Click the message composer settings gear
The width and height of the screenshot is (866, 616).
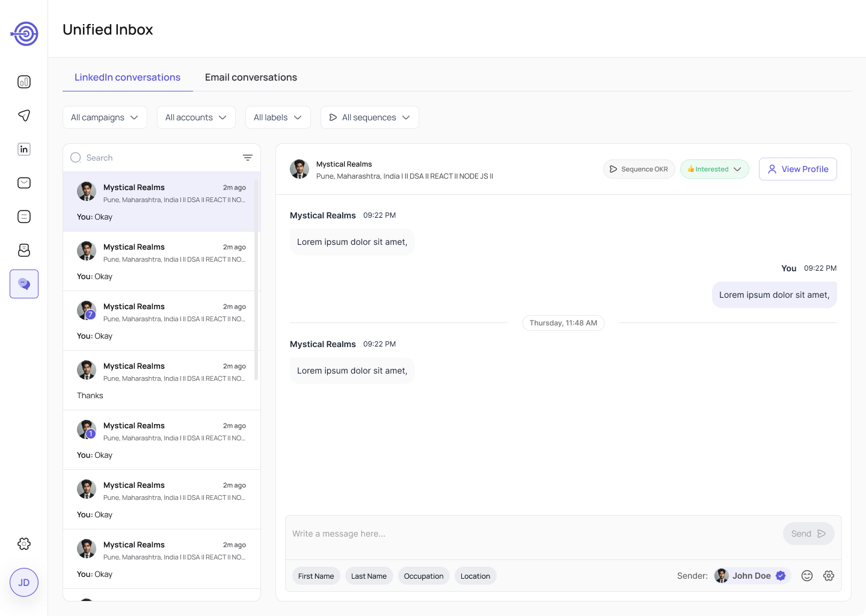click(829, 576)
